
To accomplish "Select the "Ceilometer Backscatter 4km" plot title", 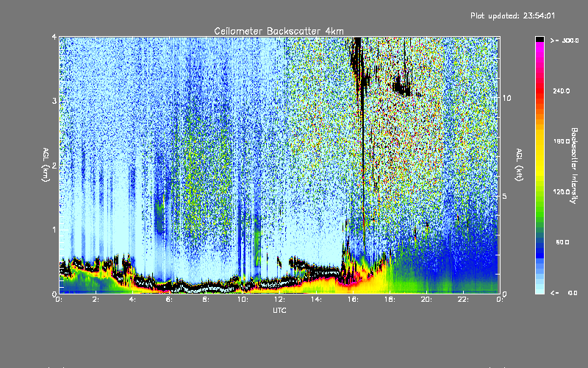I will [x=279, y=31].
